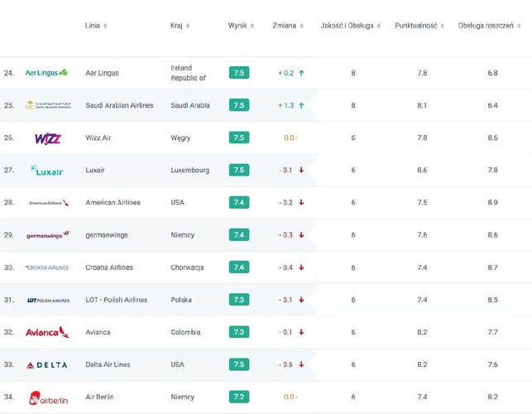Click the Luxair logo

point(47,171)
